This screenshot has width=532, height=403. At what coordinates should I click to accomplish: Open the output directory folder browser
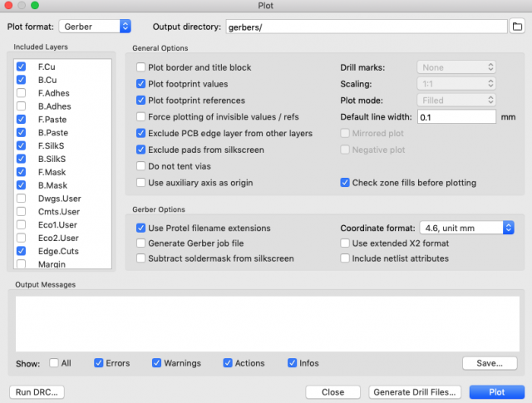coord(517,27)
